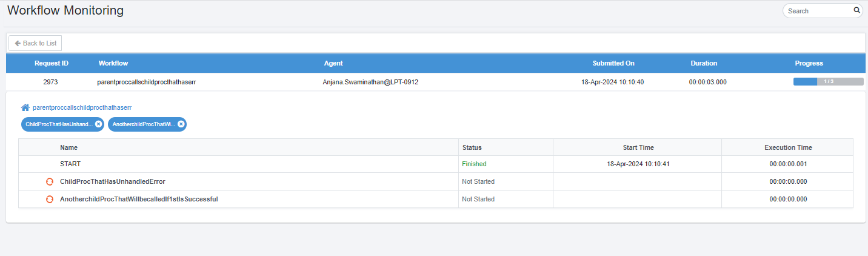Click the 1 / 3 progress bar
This screenshot has width=868, height=256.
pyautogui.click(x=828, y=81)
